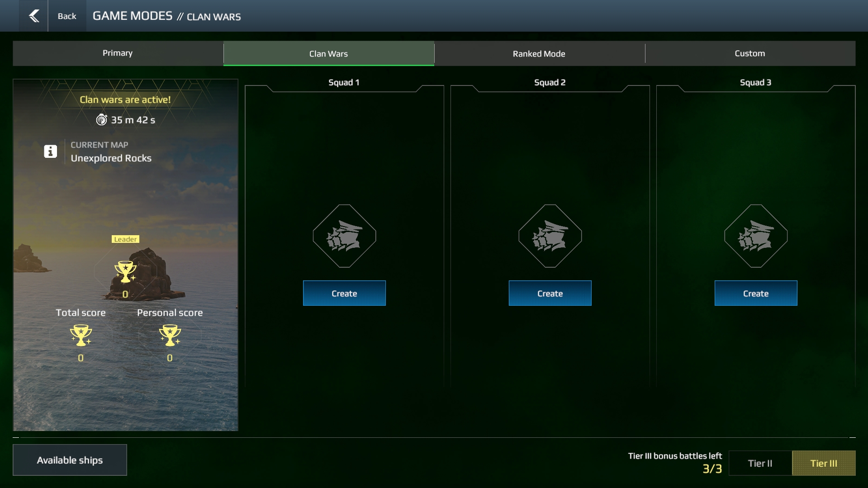The width and height of the screenshot is (868, 488).
Task: Click the back arrow icon
Action: (33, 16)
